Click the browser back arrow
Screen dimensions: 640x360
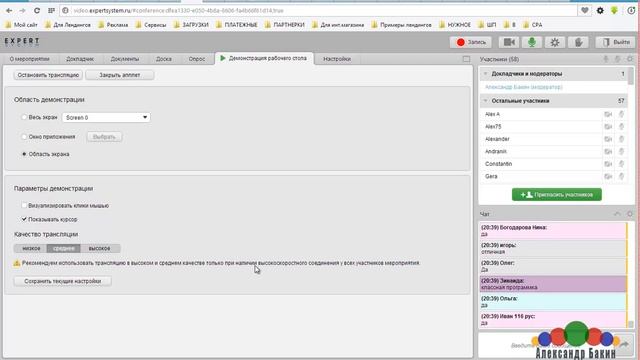9,11
